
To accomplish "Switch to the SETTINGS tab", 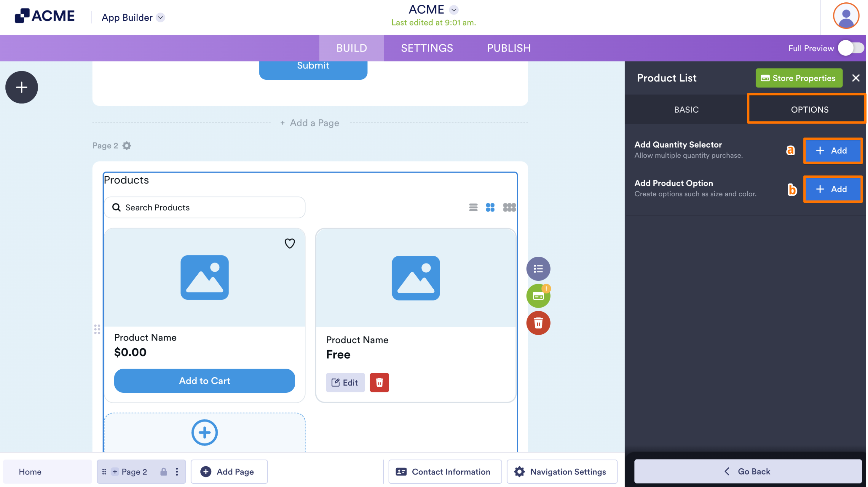I will coord(428,48).
